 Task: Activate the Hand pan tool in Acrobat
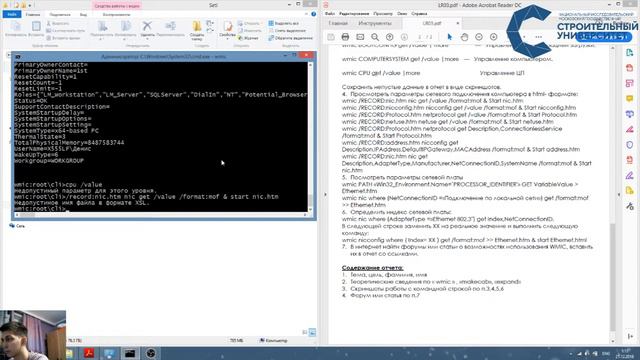pyautogui.click(x=464, y=37)
